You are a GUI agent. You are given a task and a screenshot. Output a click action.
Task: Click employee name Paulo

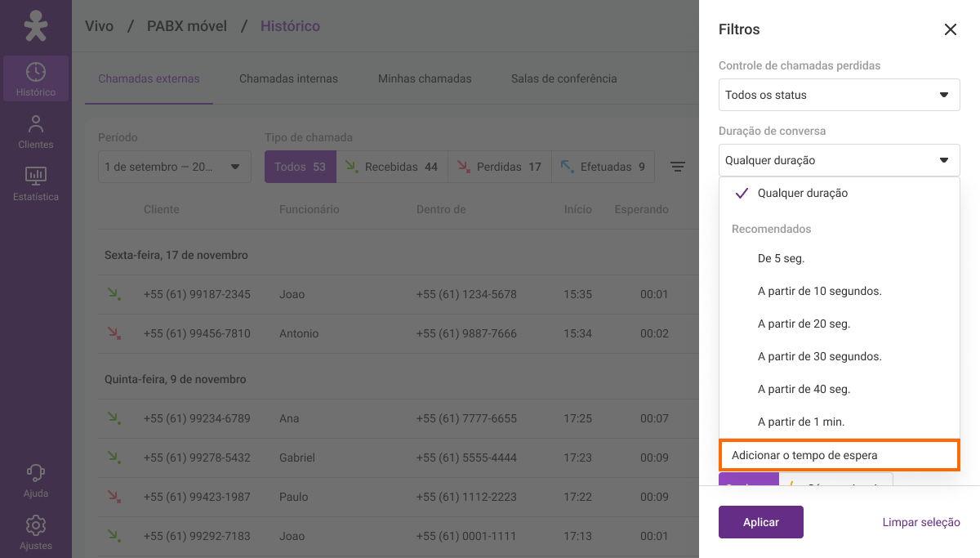(x=294, y=497)
